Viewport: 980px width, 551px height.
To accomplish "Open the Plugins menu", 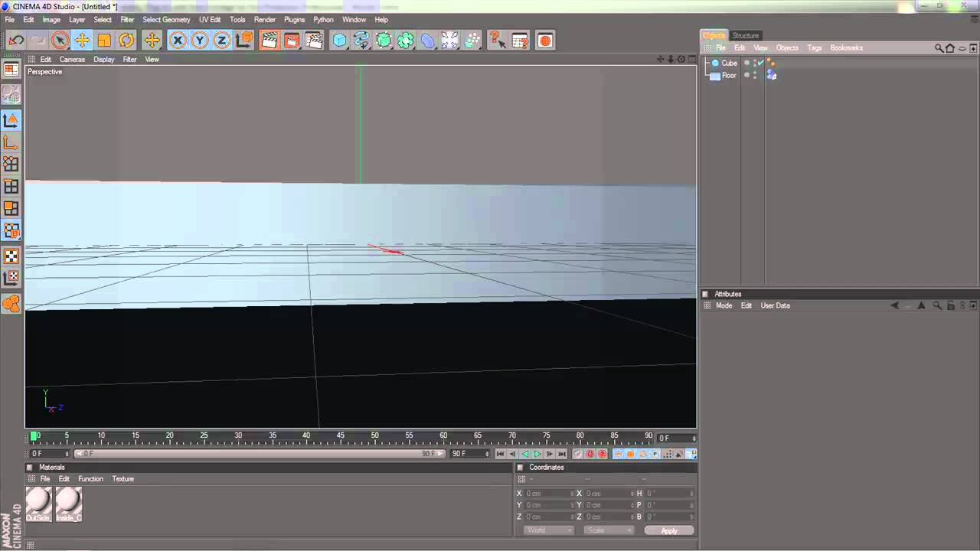I will point(295,20).
